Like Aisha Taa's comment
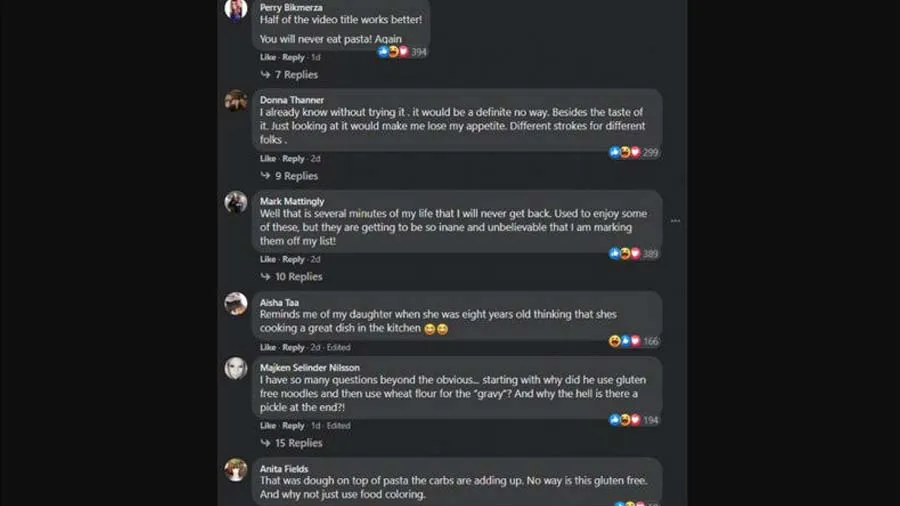Image resolution: width=900 pixels, height=506 pixels. tap(267, 347)
